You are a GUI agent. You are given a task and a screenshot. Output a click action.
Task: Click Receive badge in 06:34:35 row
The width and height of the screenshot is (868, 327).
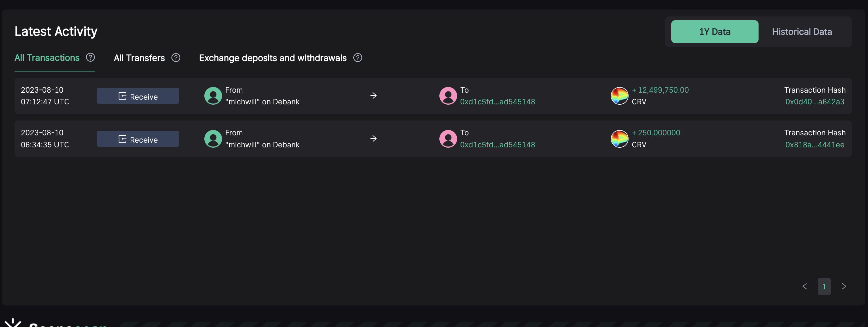138,139
